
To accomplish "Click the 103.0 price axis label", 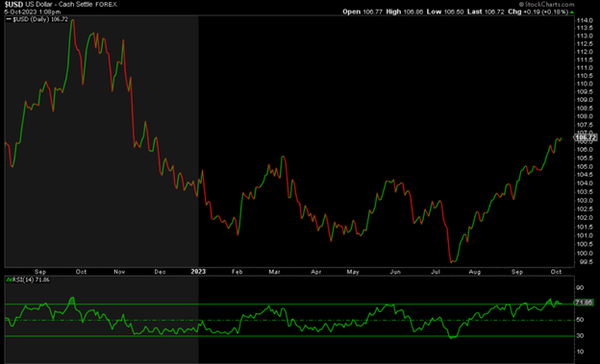I will click(585, 201).
